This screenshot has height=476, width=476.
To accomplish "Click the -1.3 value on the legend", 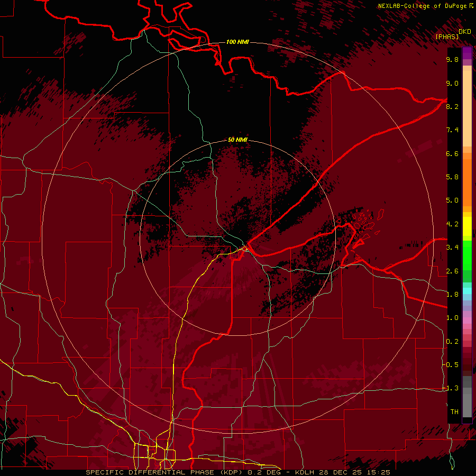I will pos(451,388).
